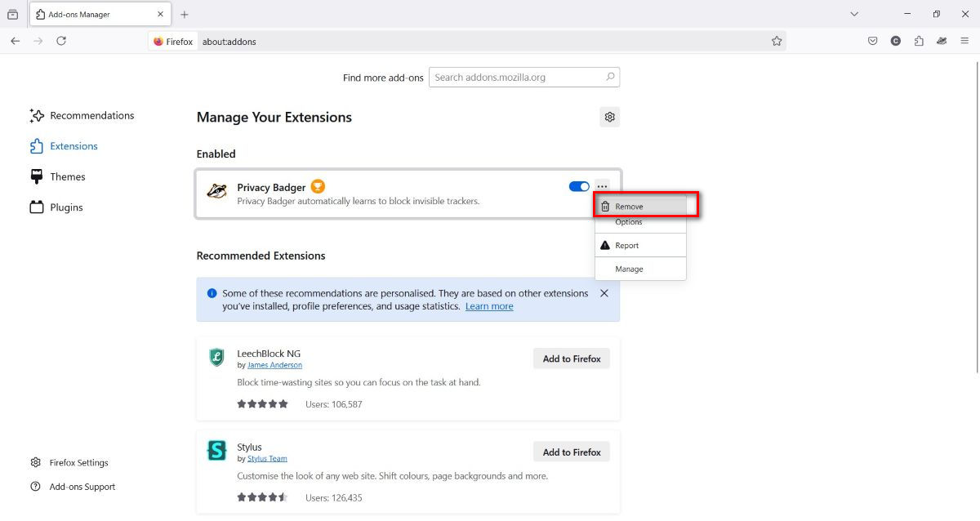
Task: Go back with the back arrow
Action: (15, 41)
